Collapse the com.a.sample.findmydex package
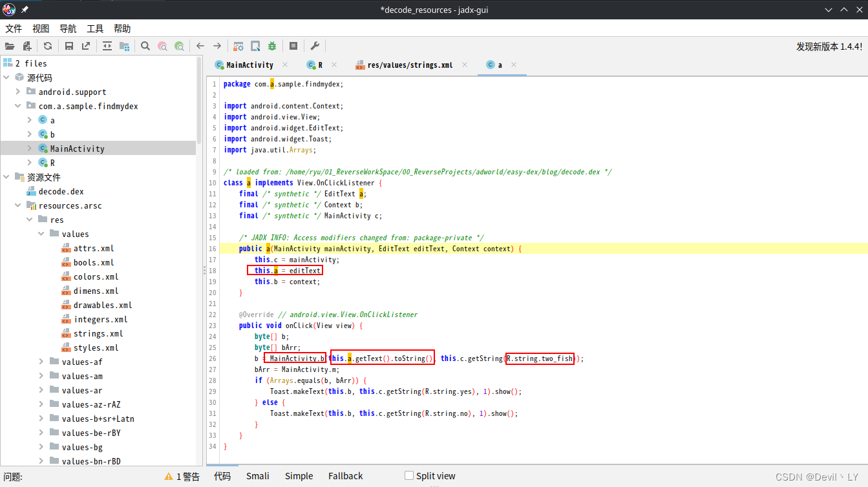The height and width of the screenshot is (487, 868). 18,106
